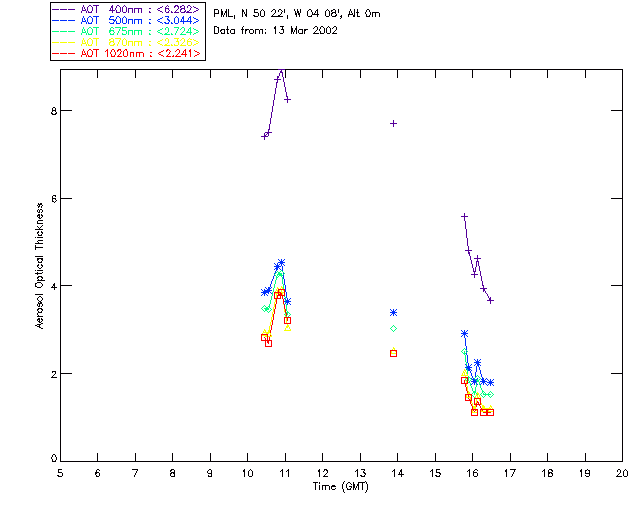Click the y-axis tick label 8

[x=54, y=111]
